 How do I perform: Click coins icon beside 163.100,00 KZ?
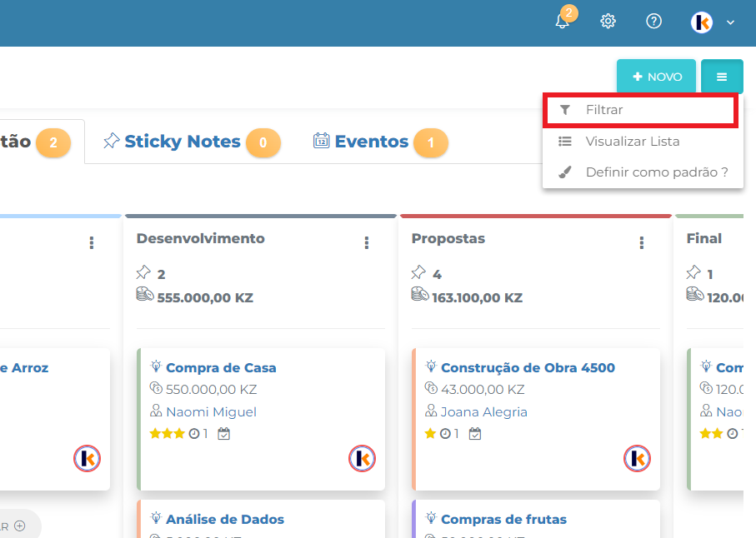[x=419, y=294]
